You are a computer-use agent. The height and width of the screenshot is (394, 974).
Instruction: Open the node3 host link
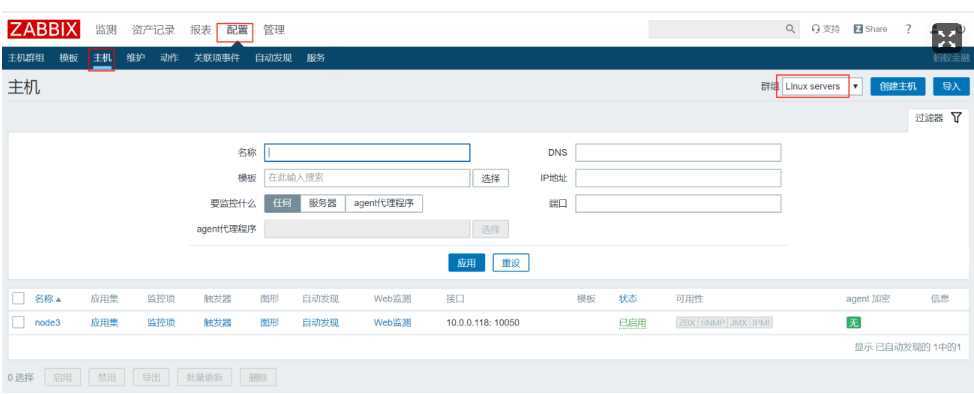(x=48, y=323)
